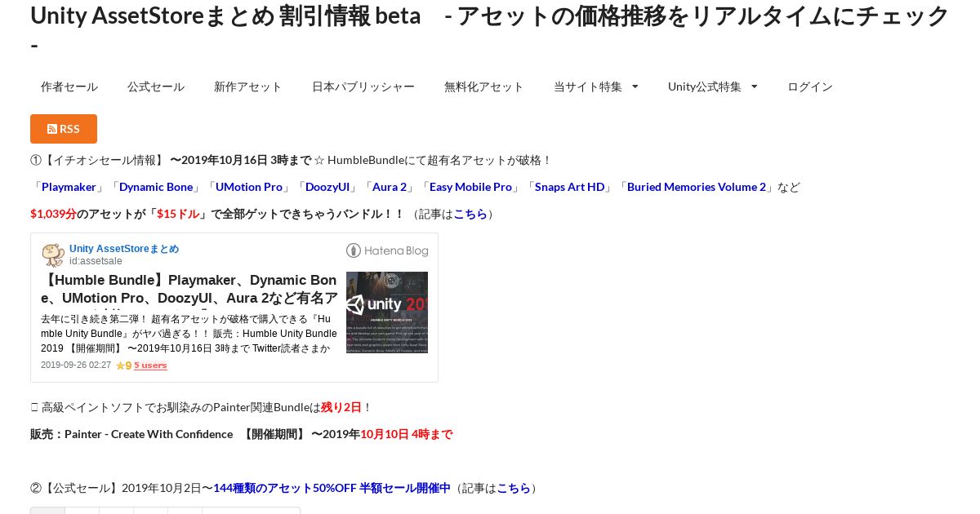Viewport: 980px width, 514px height.
Task: Click こちら link in 公式セール line
Action: pos(514,488)
